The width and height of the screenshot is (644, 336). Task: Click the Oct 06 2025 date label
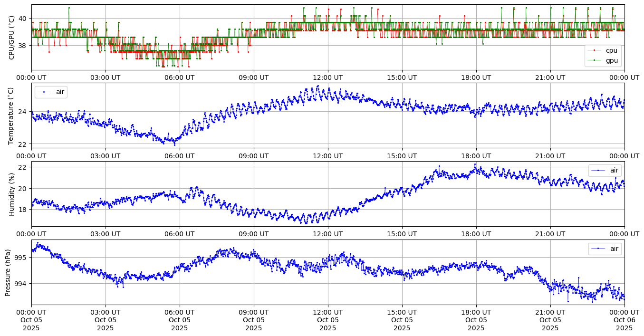point(624,320)
